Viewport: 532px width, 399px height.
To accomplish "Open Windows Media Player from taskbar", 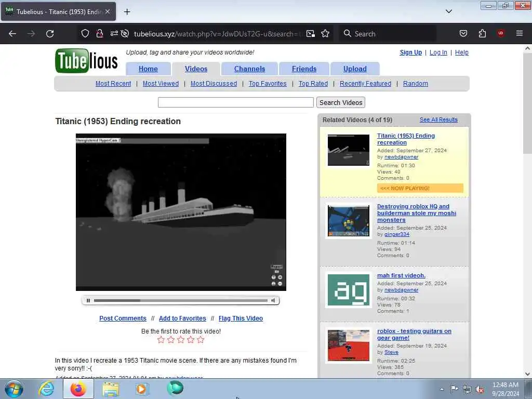I will (x=142, y=389).
